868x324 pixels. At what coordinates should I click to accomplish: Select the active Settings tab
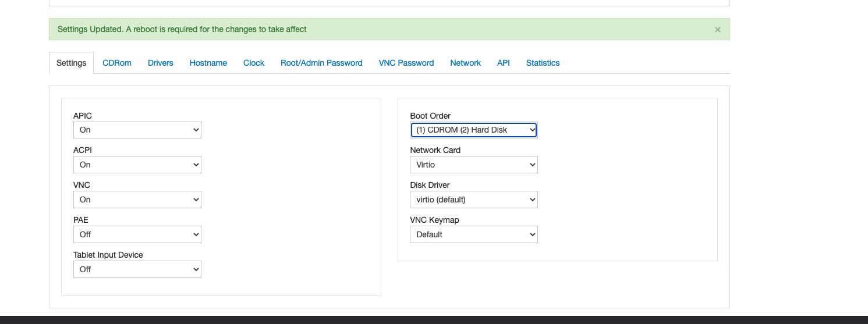coord(72,63)
